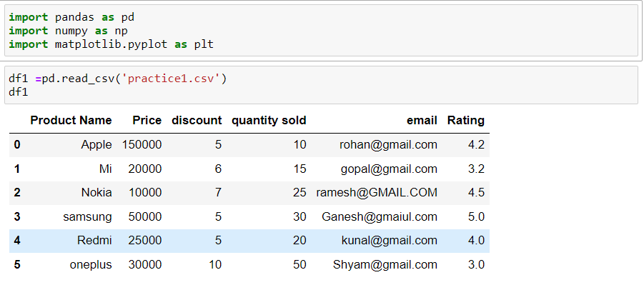This screenshot has width=644, height=295.
Task: Click row index 2
Action: [x=17, y=192]
